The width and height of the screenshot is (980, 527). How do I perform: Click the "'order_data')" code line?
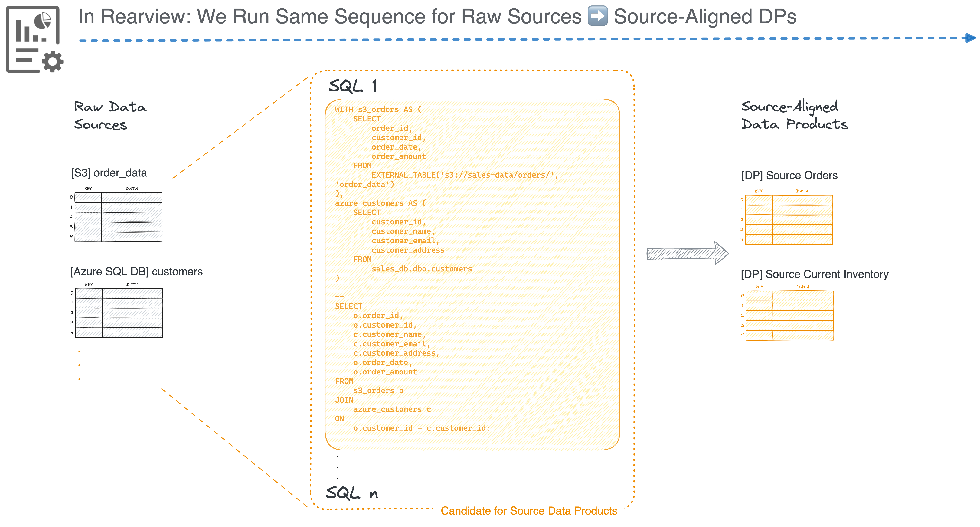pyautogui.click(x=364, y=185)
